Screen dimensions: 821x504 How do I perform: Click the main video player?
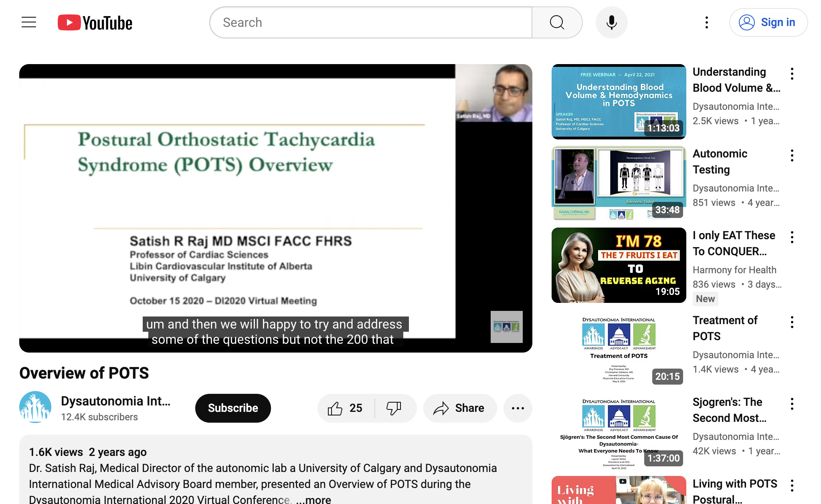tap(276, 208)
